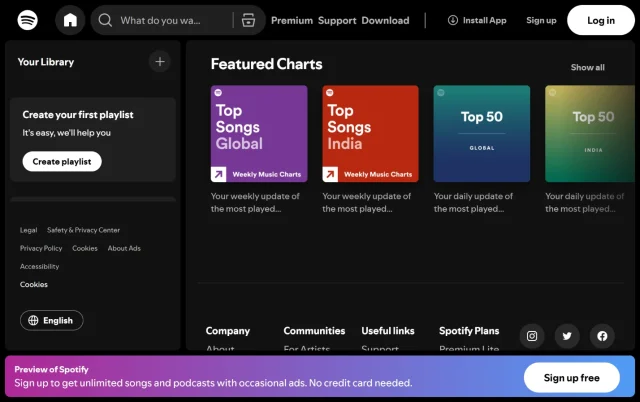Click the search magnifier icon
Image resolution: width=640 pixels, height=402 pixels.
pyautogui.click(x=105, y=20)
